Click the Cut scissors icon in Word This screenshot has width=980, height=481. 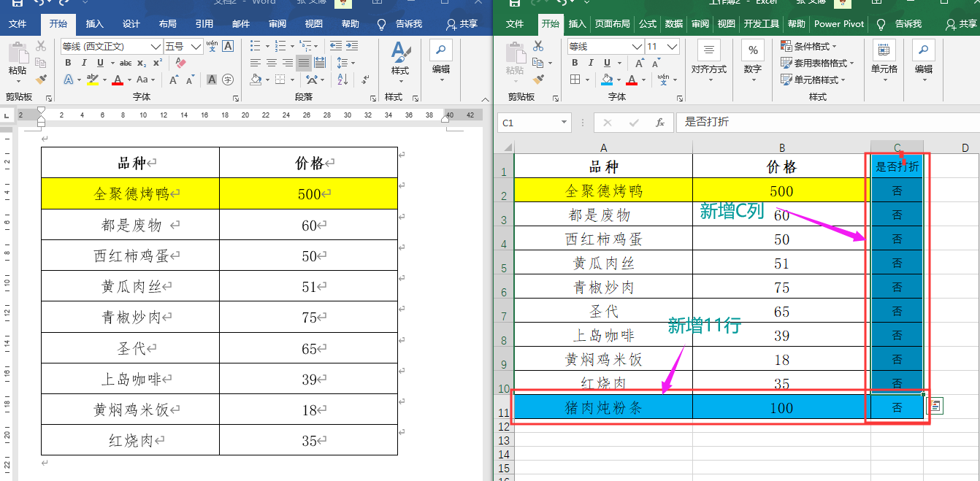(x=41, y=46)
